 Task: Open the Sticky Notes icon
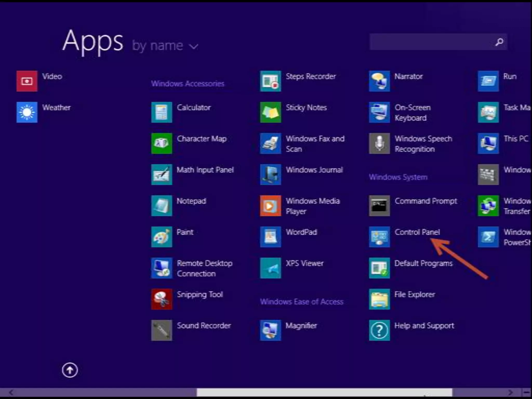270,112
